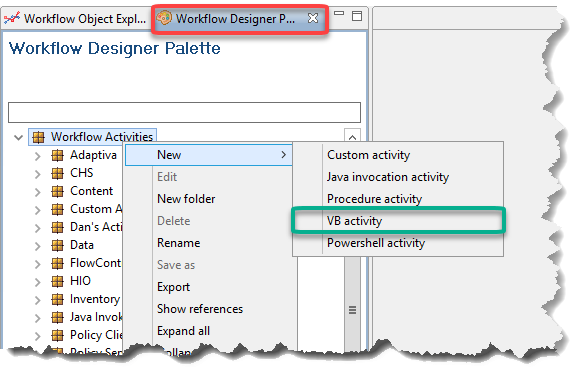Image resolution: width=572 pixels, height=367 pixels.
Task: Click the tree scrollbar thumb grip
Action: pyautogui.click(x=352, y=310)
